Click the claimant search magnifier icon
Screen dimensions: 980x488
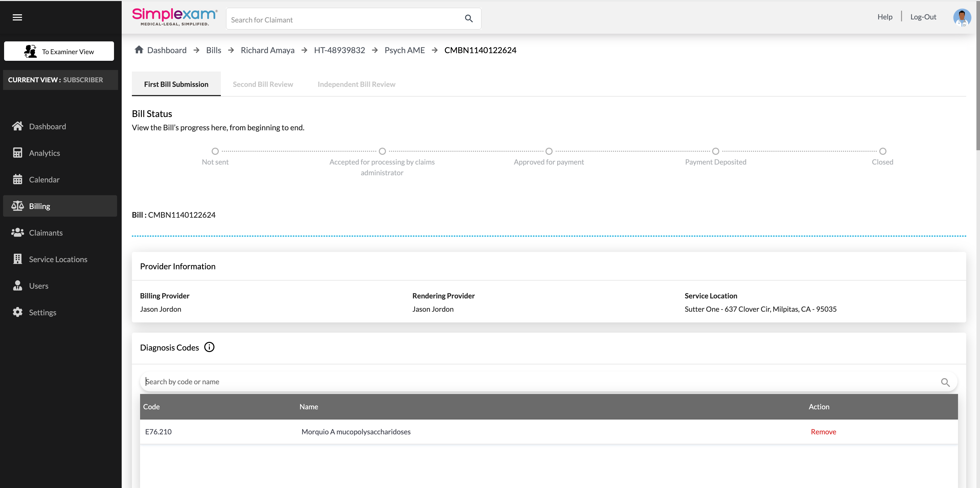(x=469, y=19)
